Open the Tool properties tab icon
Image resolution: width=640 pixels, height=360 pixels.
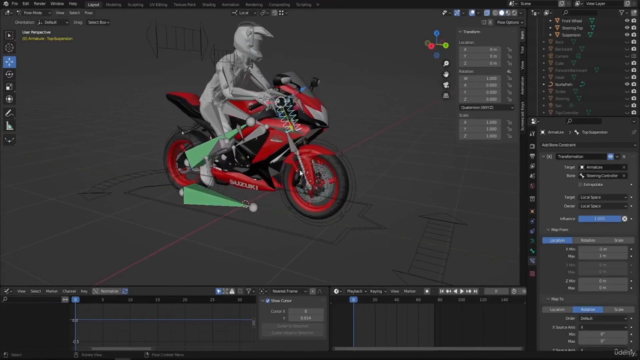(x=532, y=133)
